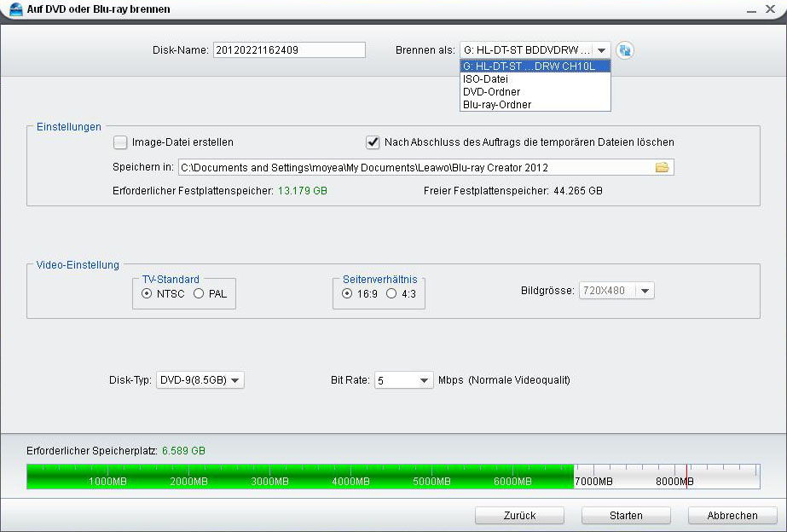Screen dimensions: 787x532
Task: Click the Disk-Name input field
Action: pyautogui.click(x=289, y=50)
